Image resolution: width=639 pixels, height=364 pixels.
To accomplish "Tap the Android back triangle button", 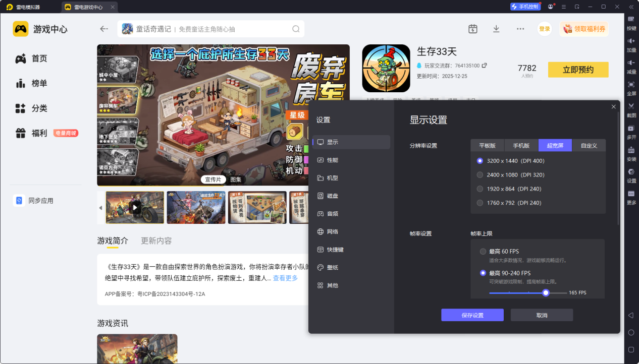I will pyautogui.click(x=631, y=315).
